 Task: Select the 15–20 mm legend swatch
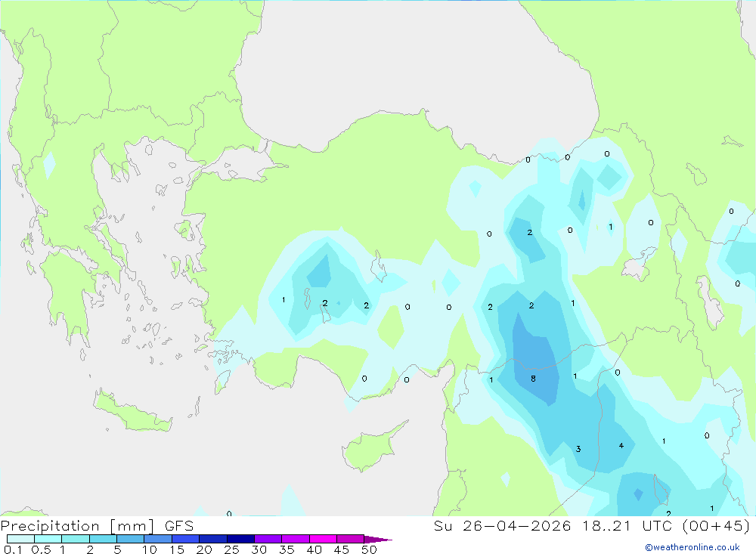pyautogui.click(x=186, y=539)
